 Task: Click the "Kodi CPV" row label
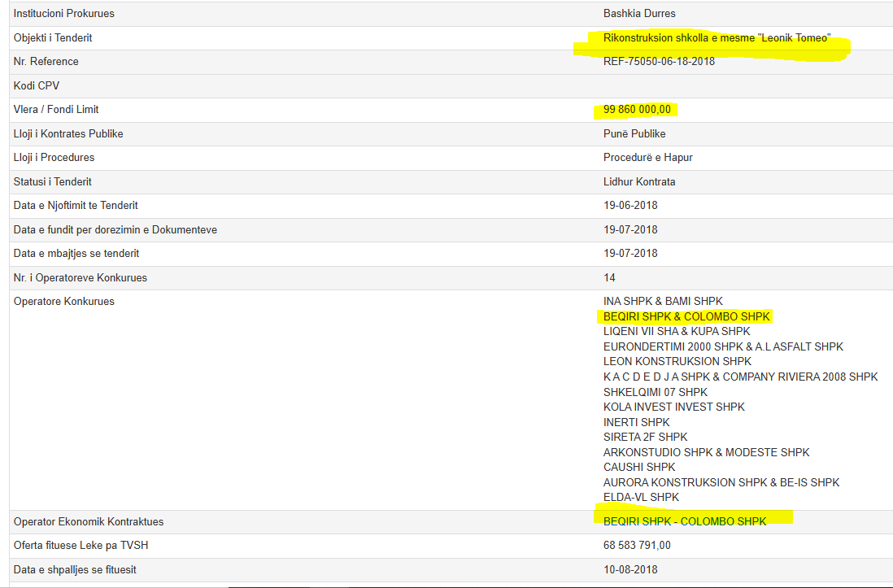click(x=37, y=85)
